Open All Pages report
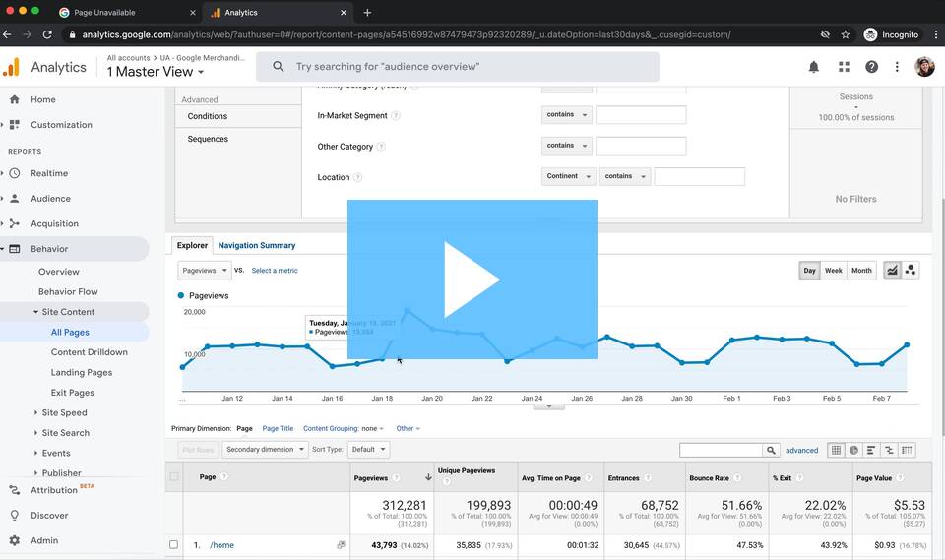This screenshot has height=560, width=945. pos(70,332)
